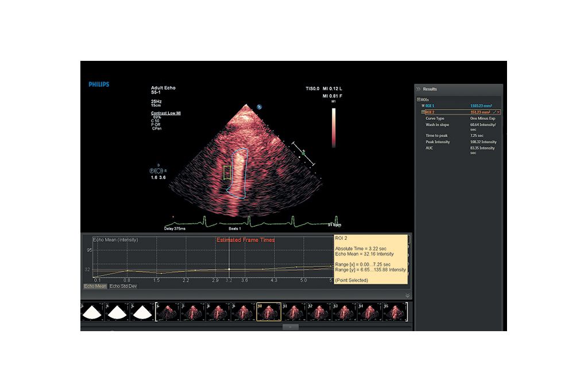Select the green ROI 2 rectangle on image

[x=227, y=173]
